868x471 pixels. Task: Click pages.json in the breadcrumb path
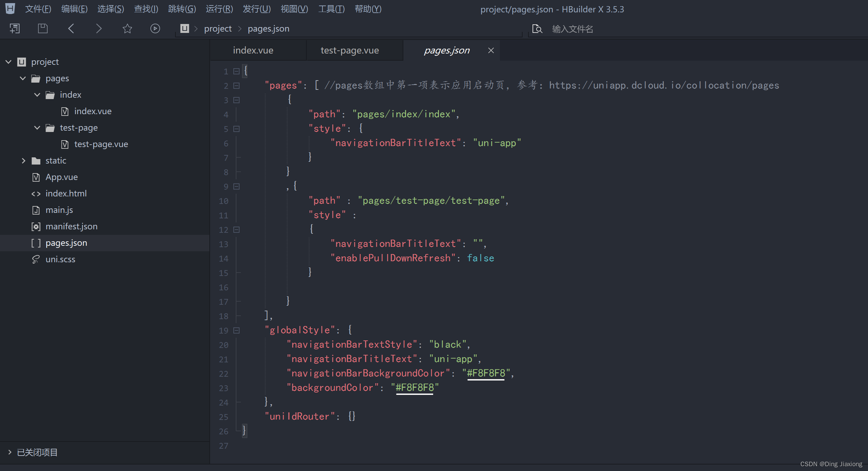[x=269, y=29]
